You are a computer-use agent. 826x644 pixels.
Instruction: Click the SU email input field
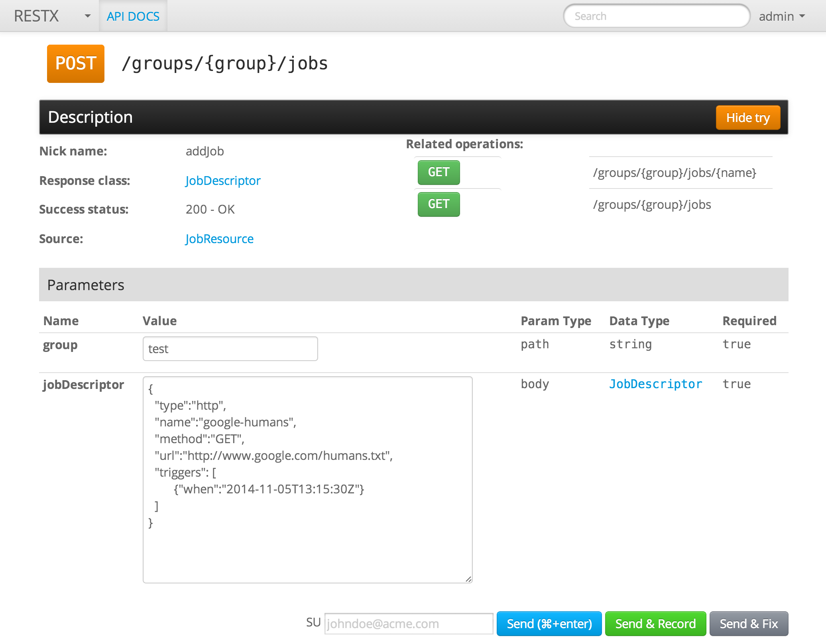tap(409, 624)
